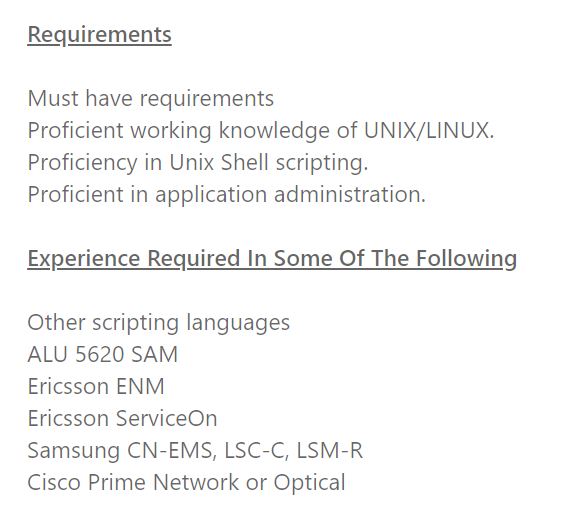This screenshot has width=568, height=525.
Task: Click the 'Ericsson ServiceOn' line
Action: click(x=122, y=418)
